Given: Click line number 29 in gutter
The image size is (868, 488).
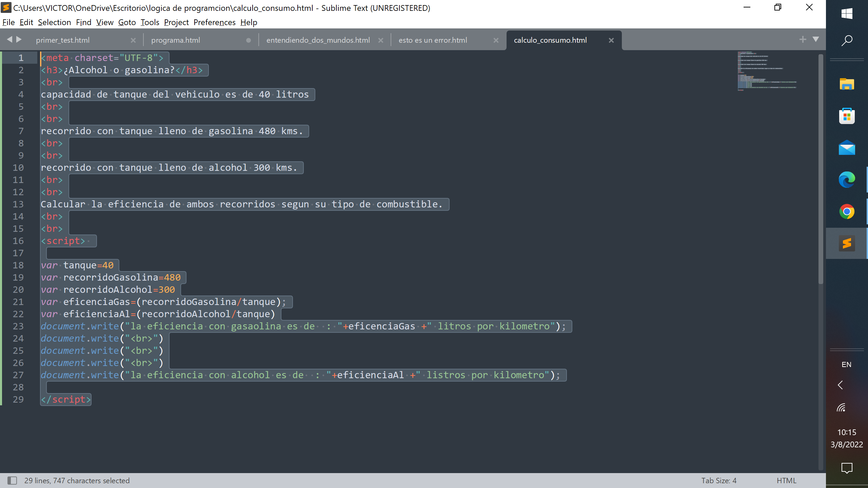Looking at the screenshot, I should tap(18, 400).
